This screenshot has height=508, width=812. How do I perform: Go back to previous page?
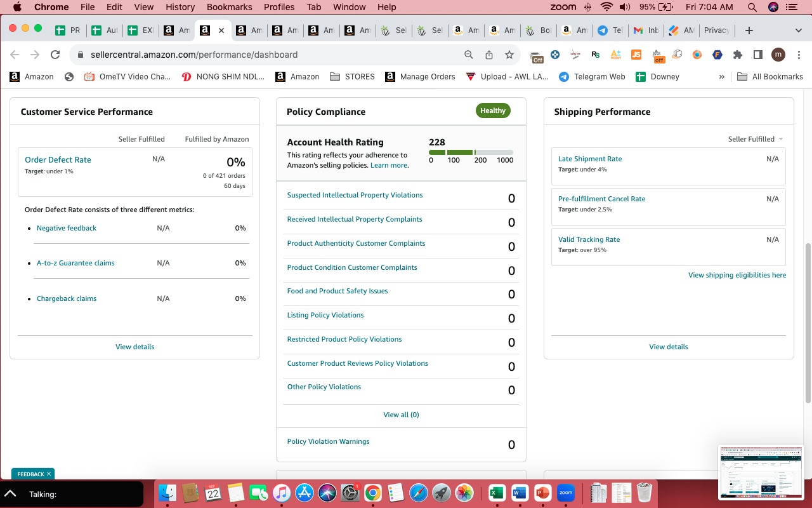point(15,55)
